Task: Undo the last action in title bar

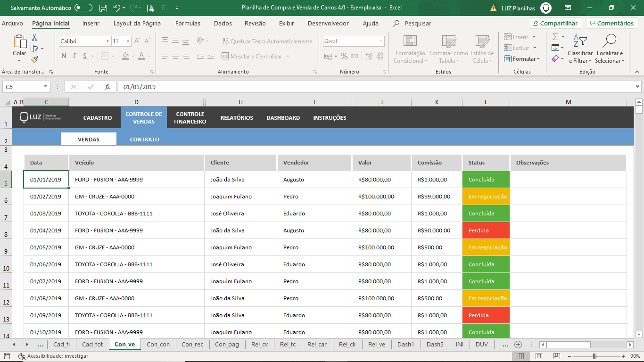Action: pyautogui.click(x=116, y=8)
